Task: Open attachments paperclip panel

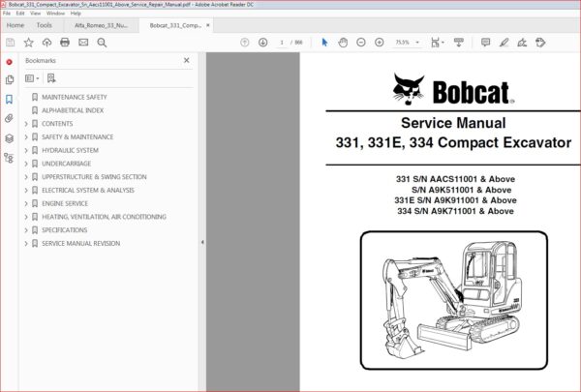Action: pos(10,118)
